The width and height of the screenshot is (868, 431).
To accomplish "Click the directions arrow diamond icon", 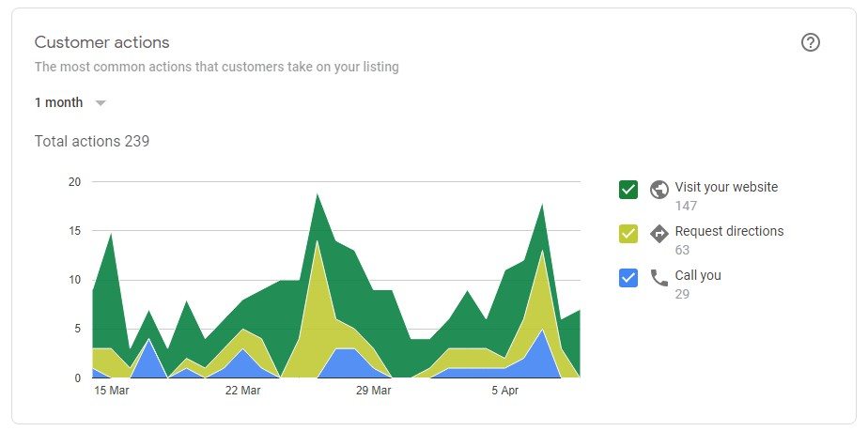I will click(659, 233).
